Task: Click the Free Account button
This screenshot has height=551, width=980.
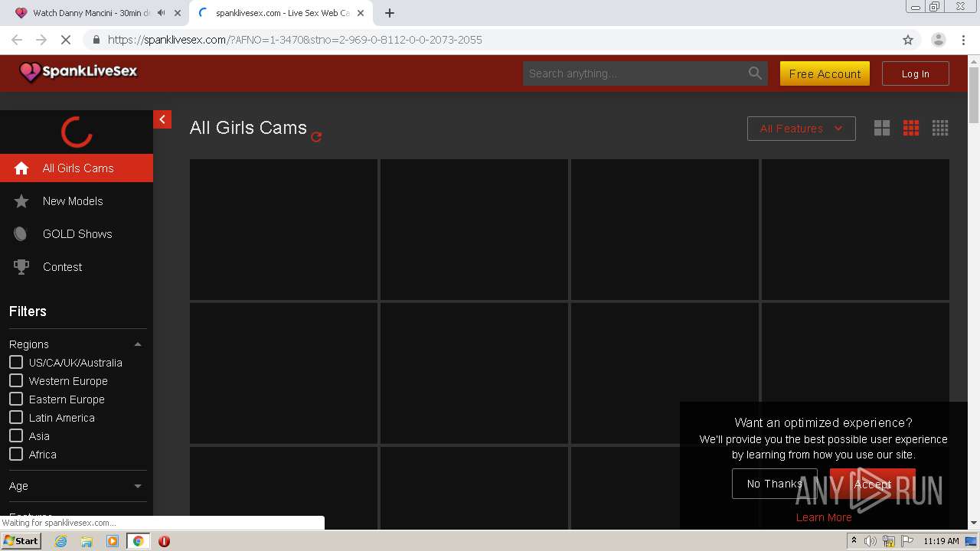Action: coord(825,73)
